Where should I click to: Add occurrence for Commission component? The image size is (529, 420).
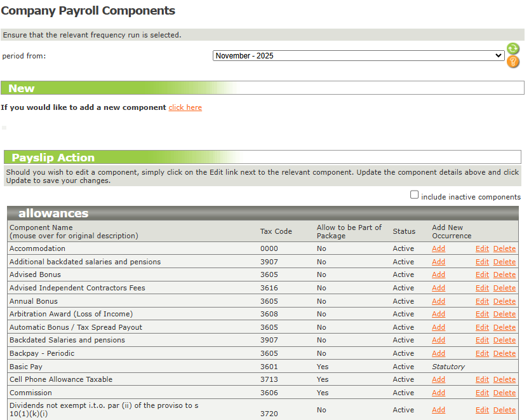click(438, 393)
